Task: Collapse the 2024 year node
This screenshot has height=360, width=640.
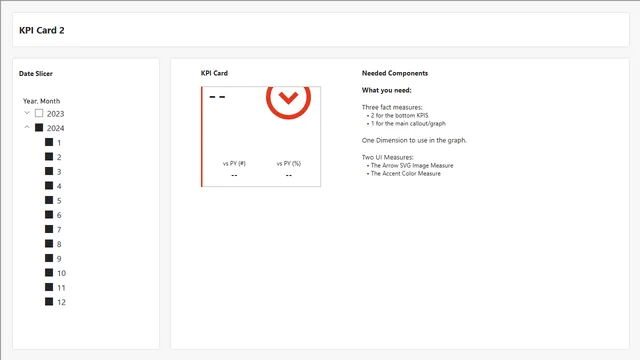Action: (27, 127)
